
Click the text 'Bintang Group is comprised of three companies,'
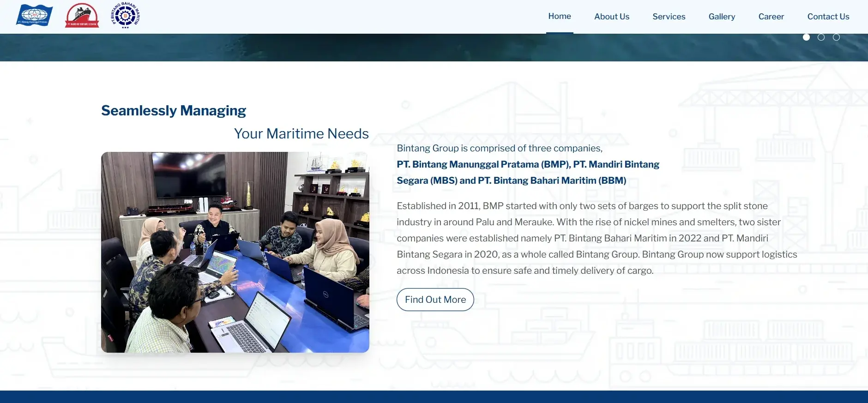(x=500, y=148)
